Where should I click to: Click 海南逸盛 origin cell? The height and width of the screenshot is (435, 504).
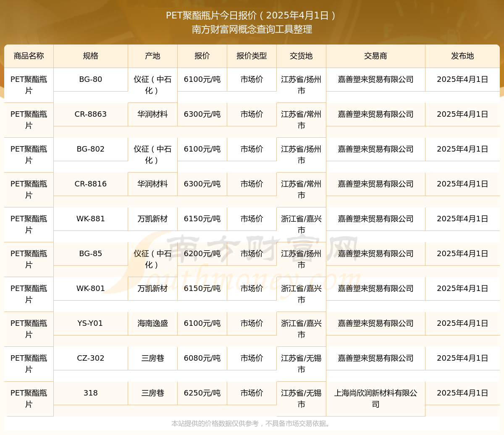point(152,323)
